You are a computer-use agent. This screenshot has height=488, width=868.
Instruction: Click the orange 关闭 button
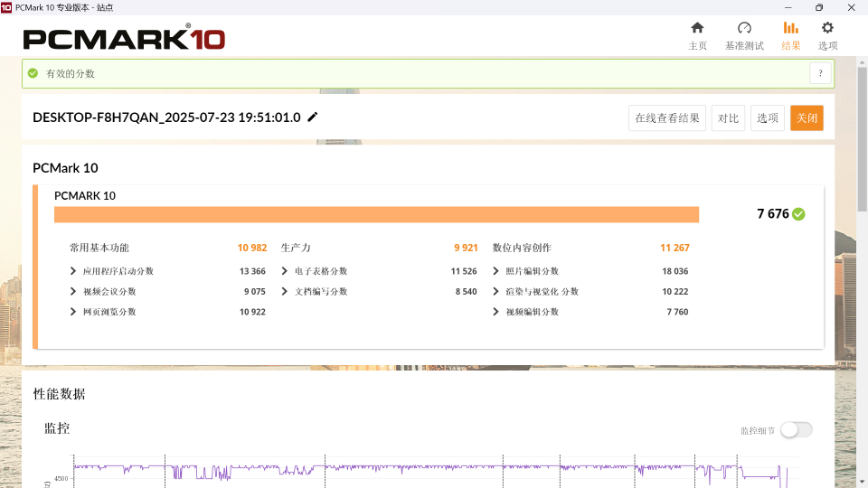807,117
